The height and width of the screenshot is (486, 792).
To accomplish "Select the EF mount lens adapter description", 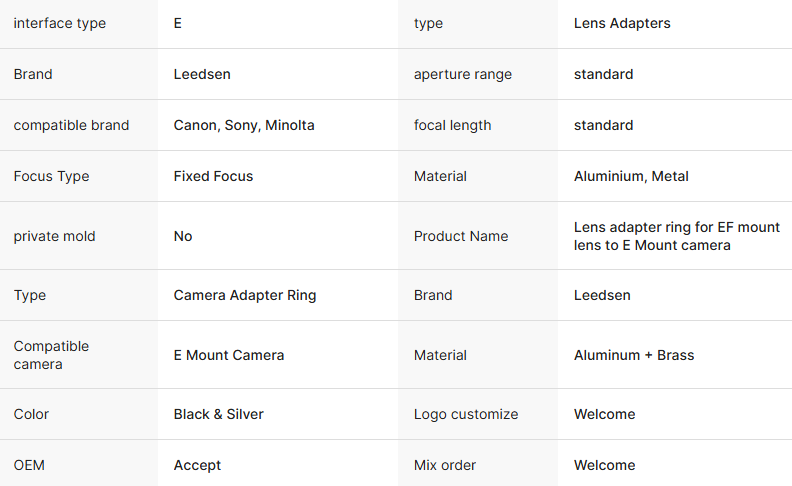I will [677, 236].
